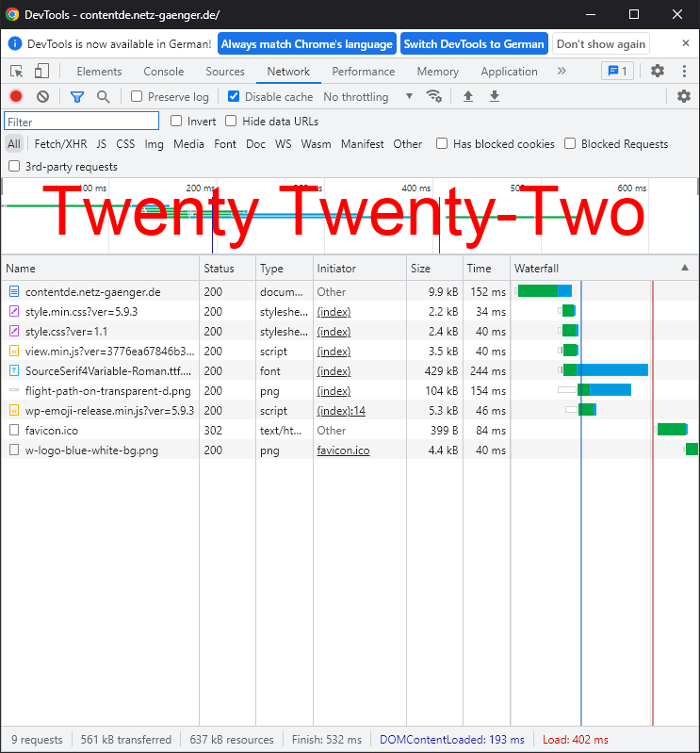Click the stylesheet icon of style.min.css

(14, 311)
